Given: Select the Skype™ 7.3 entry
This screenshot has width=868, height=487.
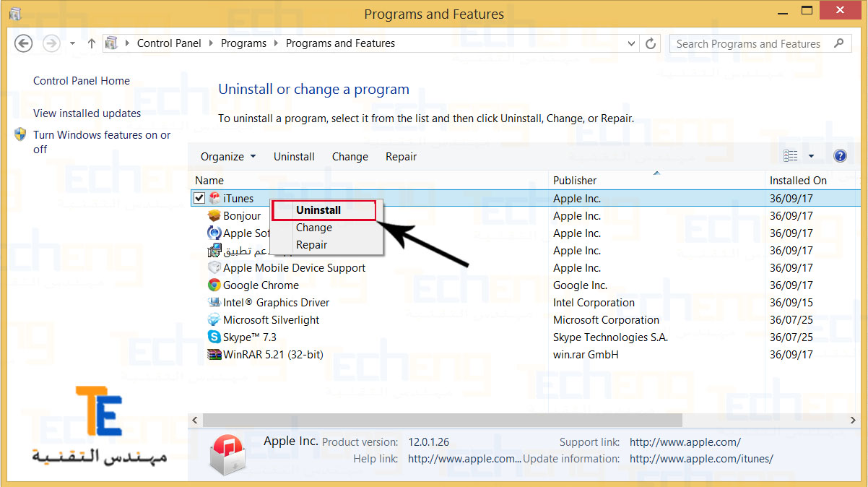Looking at the screenshot, I should [x=250, y=337].
